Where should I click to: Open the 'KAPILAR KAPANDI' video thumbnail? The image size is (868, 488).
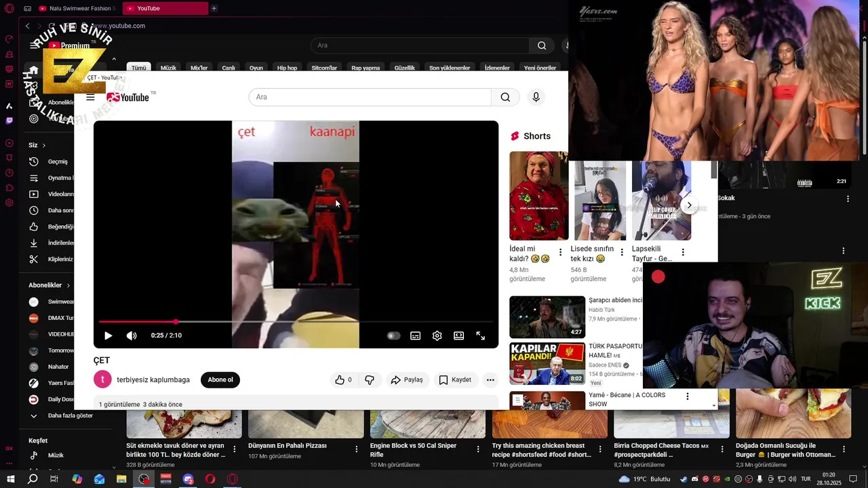[x=547, y=363]
